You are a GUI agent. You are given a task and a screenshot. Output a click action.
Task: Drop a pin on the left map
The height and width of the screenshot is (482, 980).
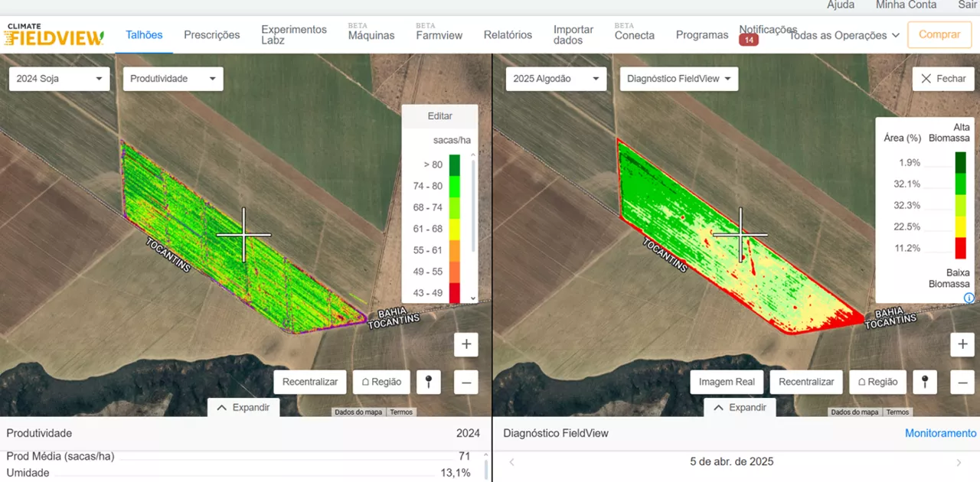coord(428,382)
